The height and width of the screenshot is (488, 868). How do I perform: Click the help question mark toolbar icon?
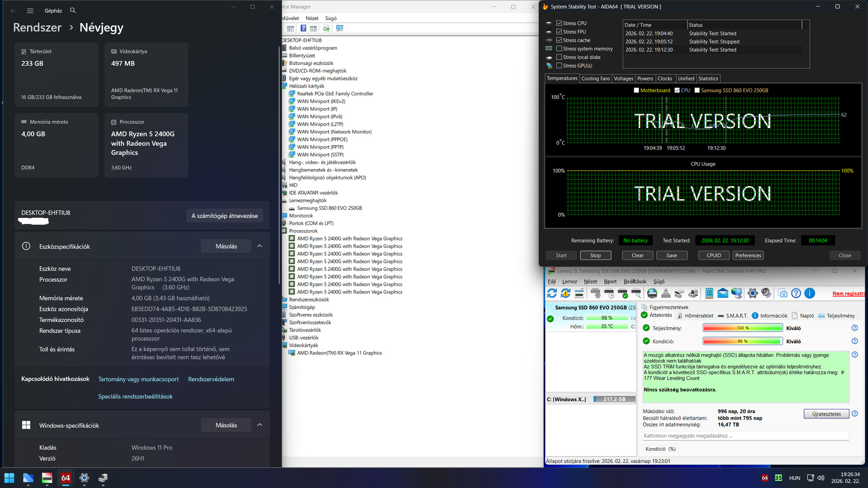coord(303,28)
